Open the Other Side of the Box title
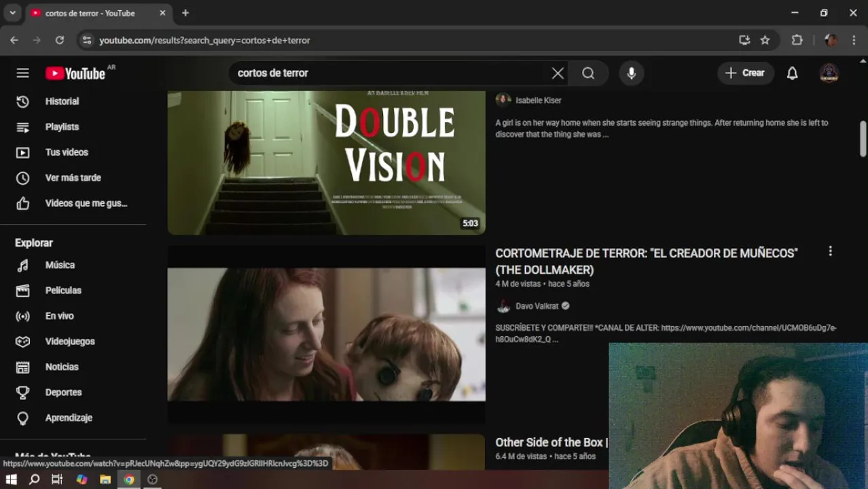 pyautogui.click(x=551, y=442)
